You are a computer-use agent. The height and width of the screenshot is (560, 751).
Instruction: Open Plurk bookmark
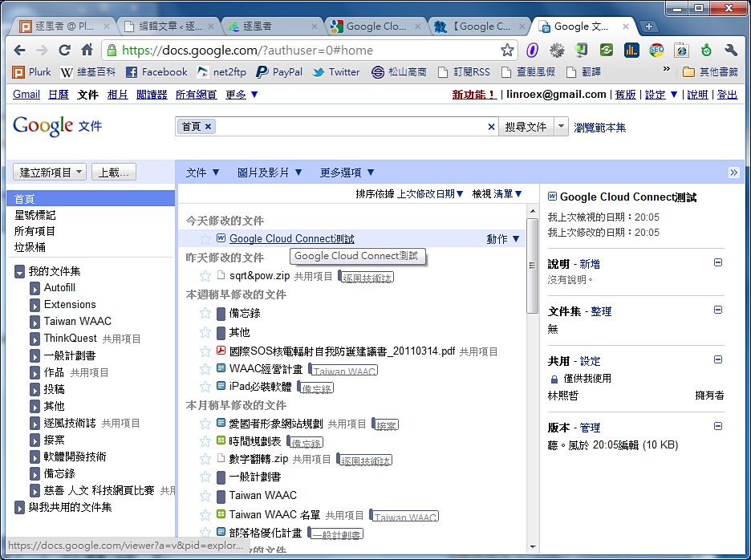[x=31, y=72]
